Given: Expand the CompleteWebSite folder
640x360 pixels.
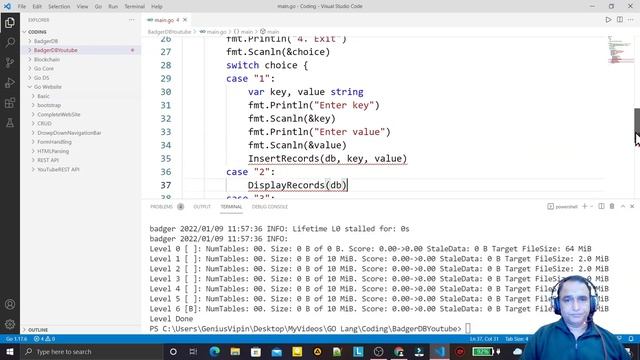Looking at the screenshot, I should click(x=59, y=114).
